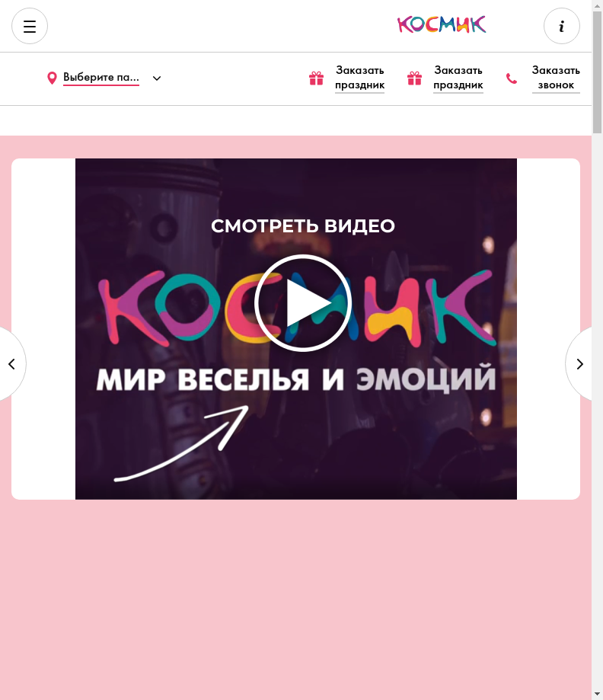Play the Космик promo video
This screenshot has height=700, width=603.
302,302
